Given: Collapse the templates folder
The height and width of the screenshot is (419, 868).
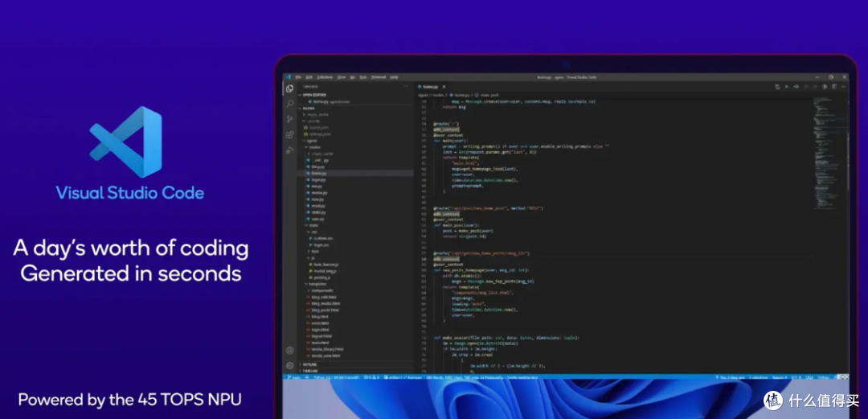Looking at the screenshot, I should [317, 284].
